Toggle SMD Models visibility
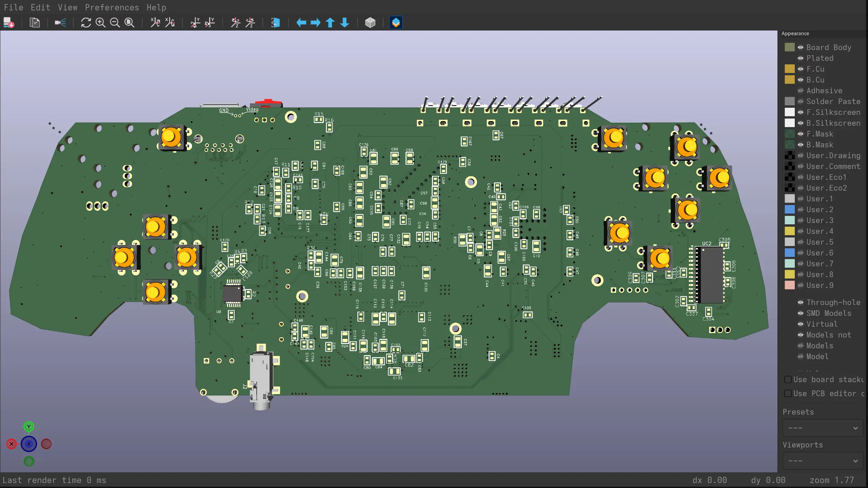This screenshot has height=488, width=868. pos(801,313)
